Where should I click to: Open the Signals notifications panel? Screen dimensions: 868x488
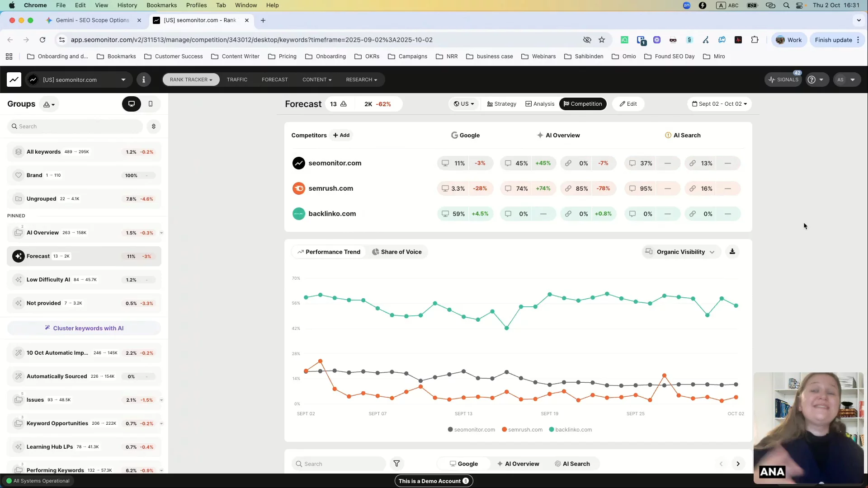click(783, 80)
